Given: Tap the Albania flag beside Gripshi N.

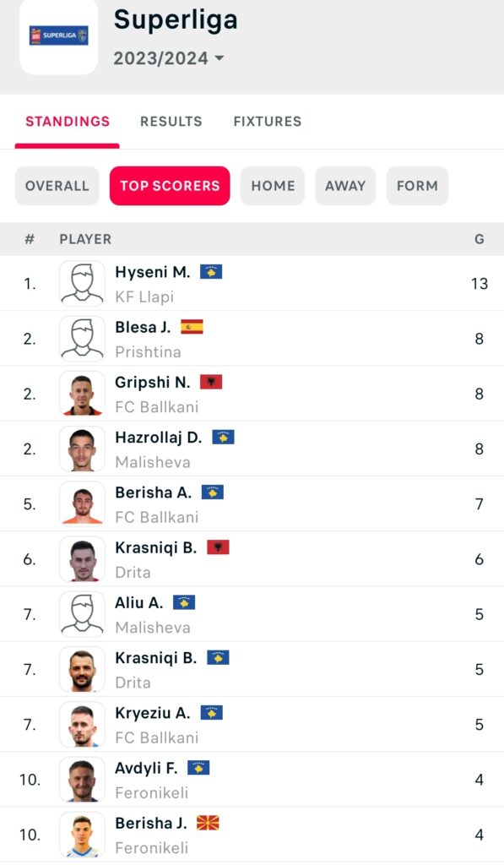Looking at the screenshot, I should coord(211,382).
